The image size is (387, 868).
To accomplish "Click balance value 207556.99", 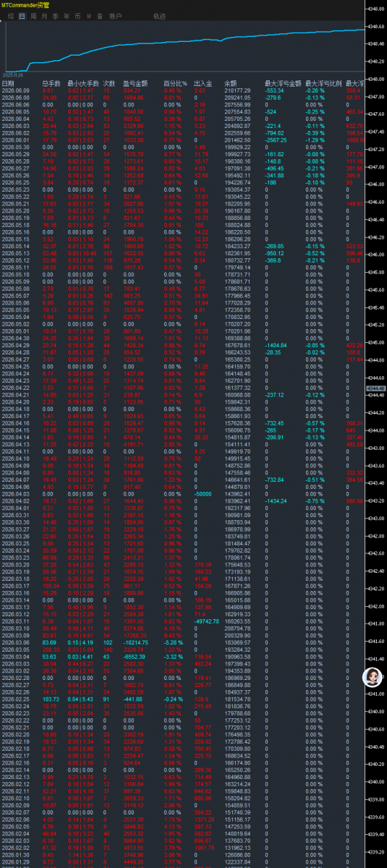I will 237,105.
